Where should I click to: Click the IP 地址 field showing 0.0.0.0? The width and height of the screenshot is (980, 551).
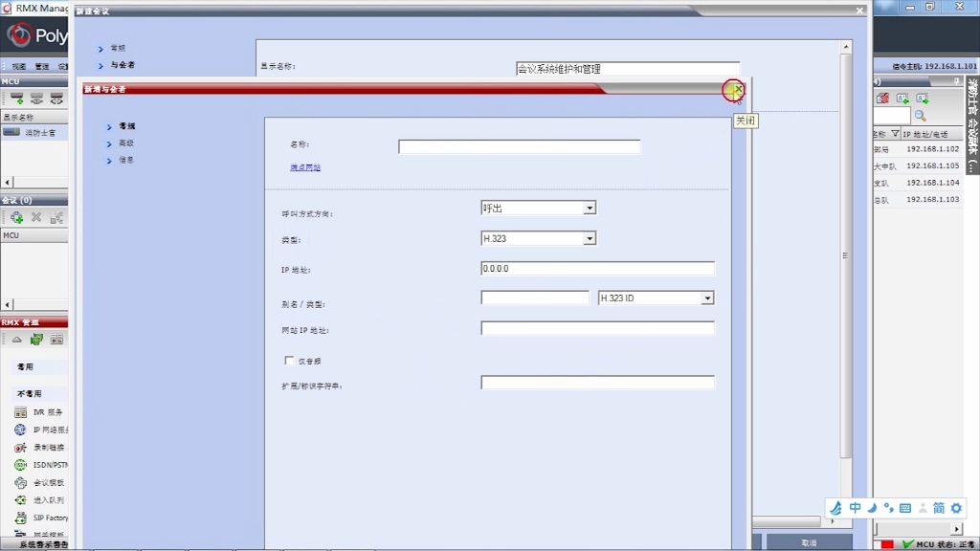point(597,269)
